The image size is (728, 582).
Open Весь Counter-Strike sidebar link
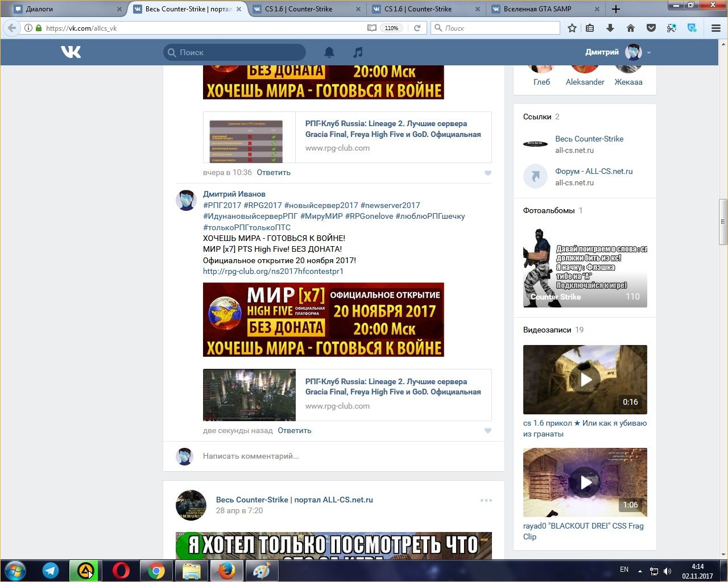(x=589, y=139)
